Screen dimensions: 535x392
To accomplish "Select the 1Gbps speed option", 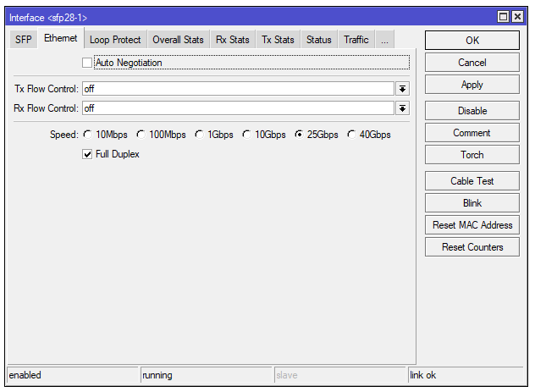I will [199, 135].
